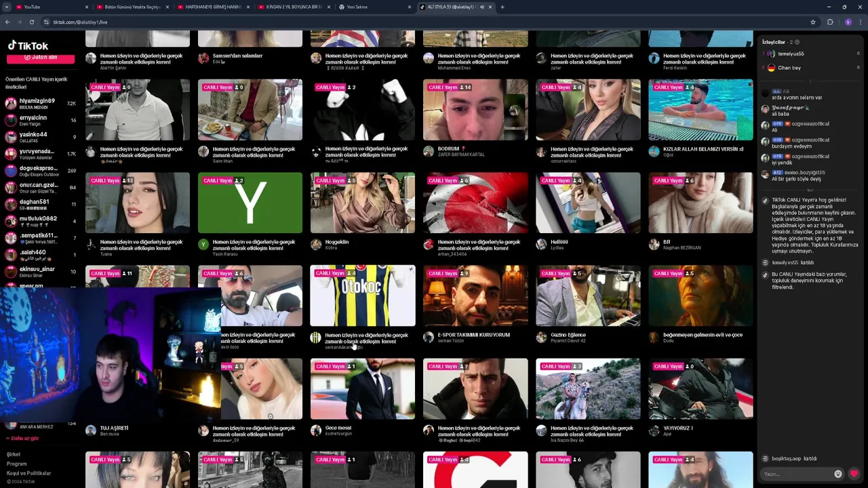Expand the Şirket footer section
The image size is (868, 488).
[14, 454]
